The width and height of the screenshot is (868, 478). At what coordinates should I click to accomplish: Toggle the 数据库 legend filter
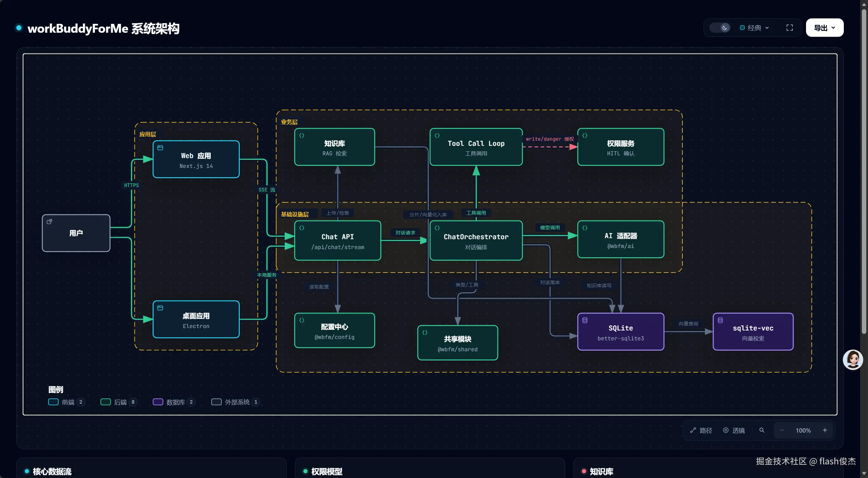(x=174, y=402)
